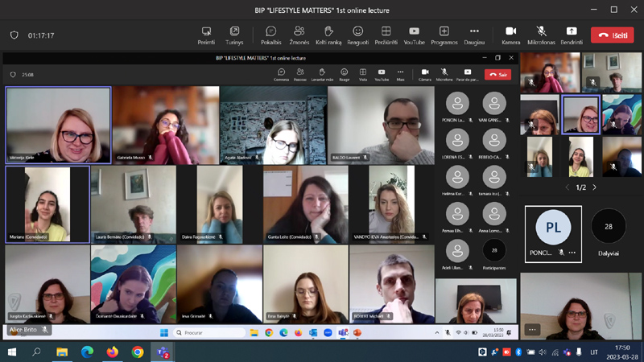Select the PL PONCI participant tile
This screenshot has height=362, width=644.
tap(553, 234)
